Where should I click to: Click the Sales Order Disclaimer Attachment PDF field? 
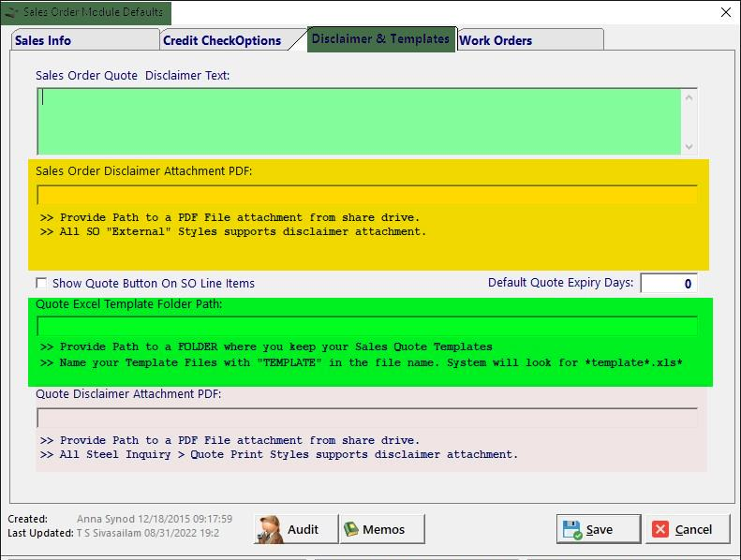(367, 195)
